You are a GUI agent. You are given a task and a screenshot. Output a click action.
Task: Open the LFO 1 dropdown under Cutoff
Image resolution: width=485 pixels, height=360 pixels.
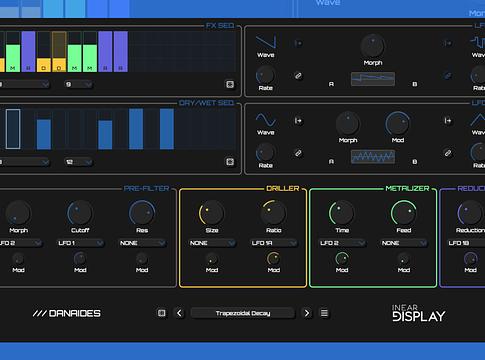[80, 243]
